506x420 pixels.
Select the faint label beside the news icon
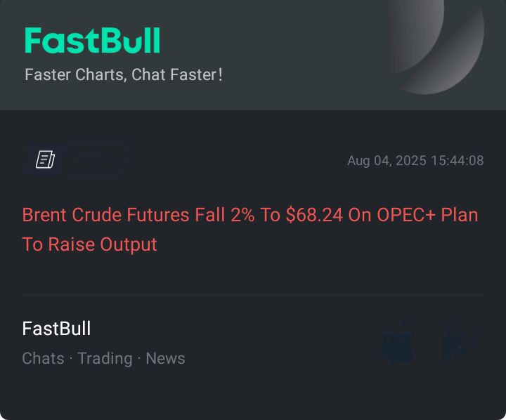tap(94, 160)
